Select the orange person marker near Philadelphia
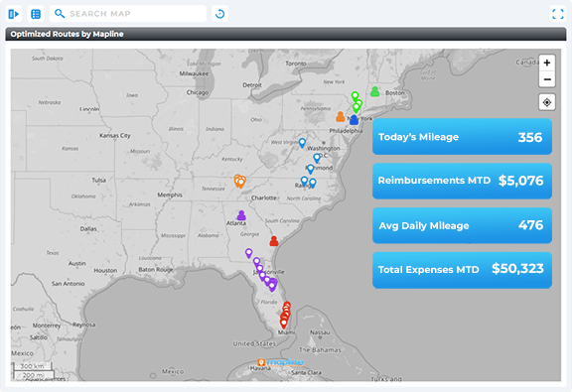This screenshot has height=392, width=572. [341, 117]
